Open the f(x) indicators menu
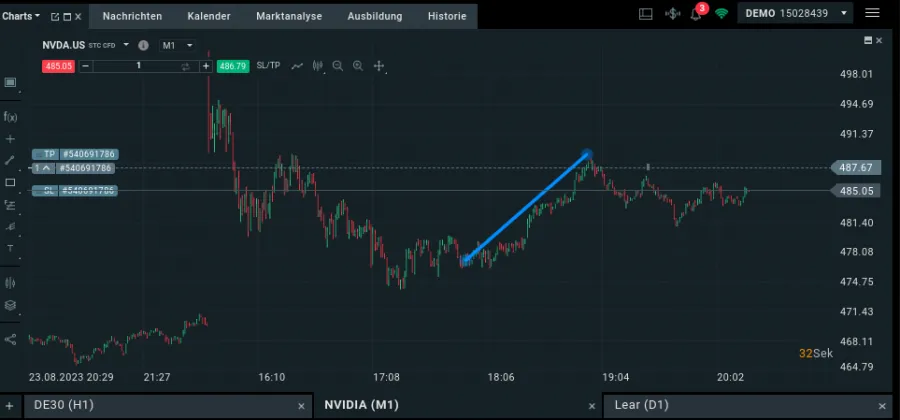 pos(10,116)
